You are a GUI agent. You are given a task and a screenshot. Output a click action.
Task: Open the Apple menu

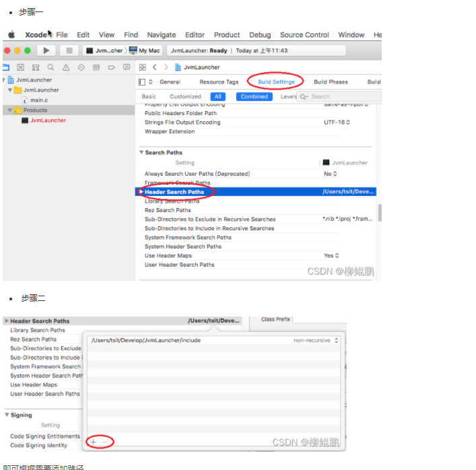(x=11, y=34)
